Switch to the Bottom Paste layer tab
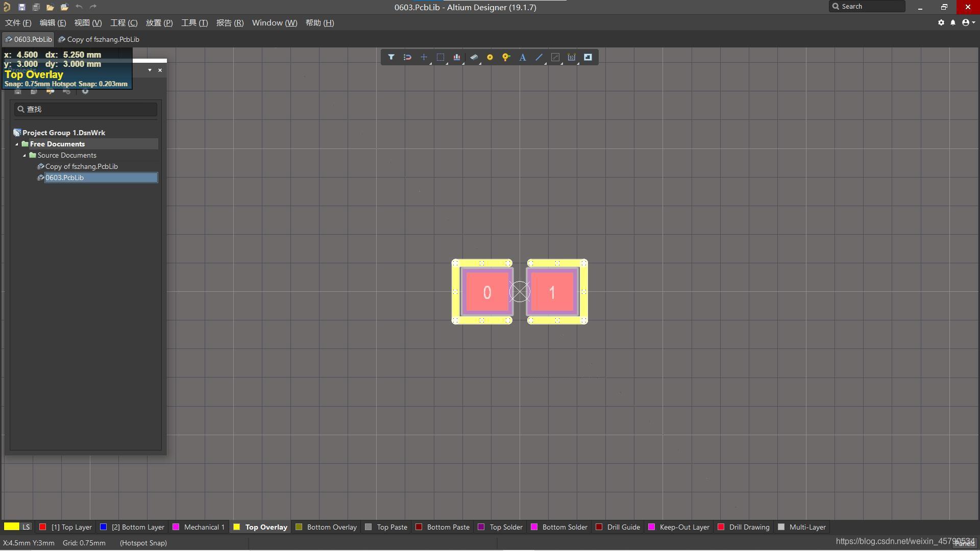The width and height of the screenshot is (980, 551). coord(443,527)
